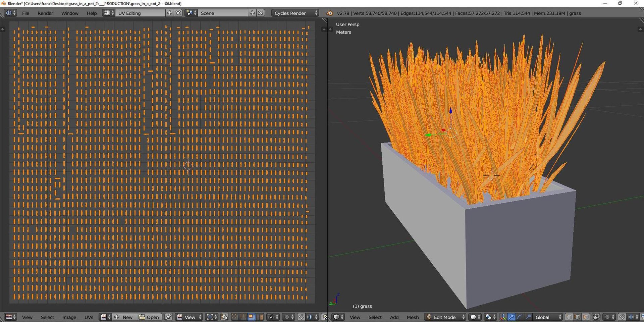Open the UV editor View menu

[x=27, y=317]
